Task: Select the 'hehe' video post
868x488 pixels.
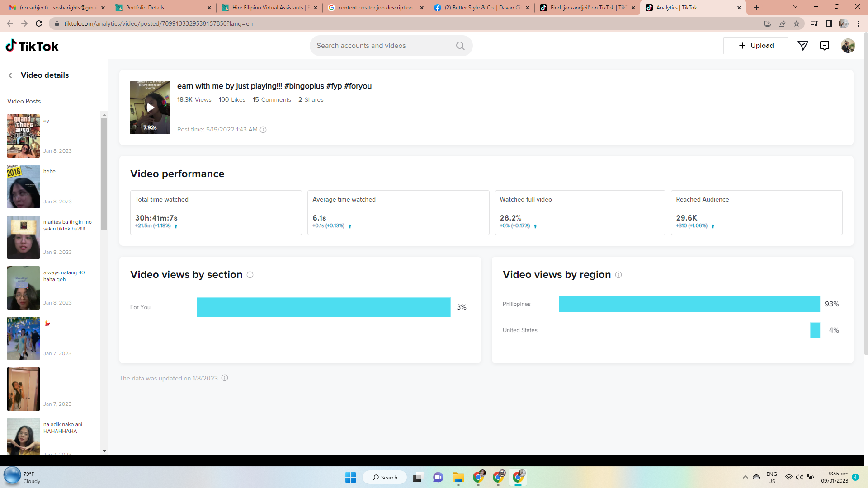Action: click(24, 187)
